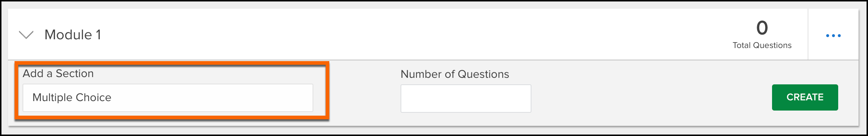Screen dimensions: 868x136
Task: Create the Multiple Choice section
Action: pyautogui.click(x=805, y=97)
